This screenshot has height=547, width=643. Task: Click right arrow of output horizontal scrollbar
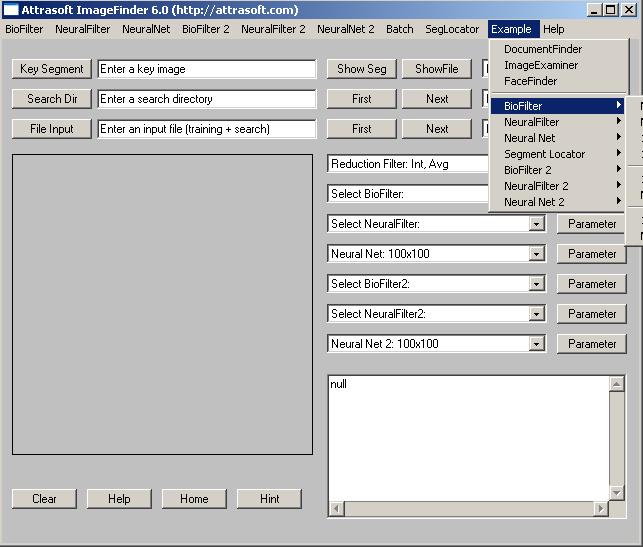click(601, 509)
